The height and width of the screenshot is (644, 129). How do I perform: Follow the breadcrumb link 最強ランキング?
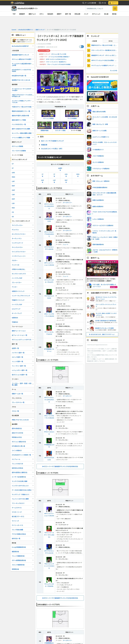pos(40,30)
